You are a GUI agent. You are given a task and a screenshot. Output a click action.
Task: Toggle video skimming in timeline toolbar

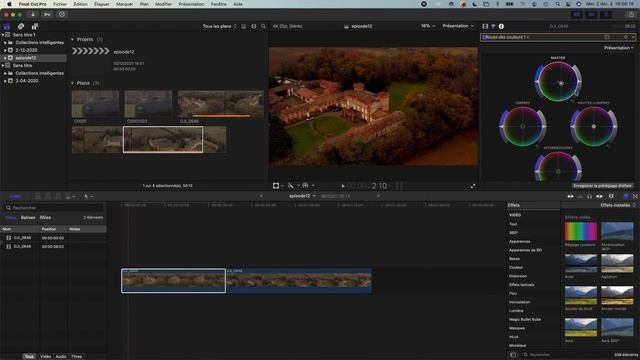pos(570,196)
